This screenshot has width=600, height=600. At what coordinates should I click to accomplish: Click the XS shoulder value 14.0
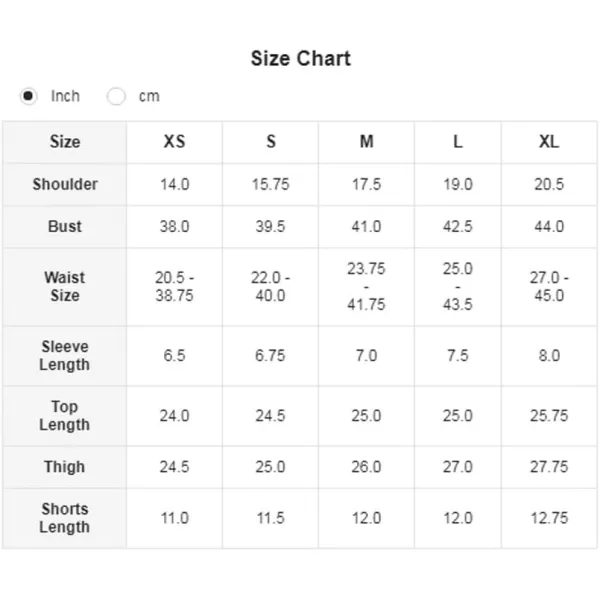(x=174, y=184)
